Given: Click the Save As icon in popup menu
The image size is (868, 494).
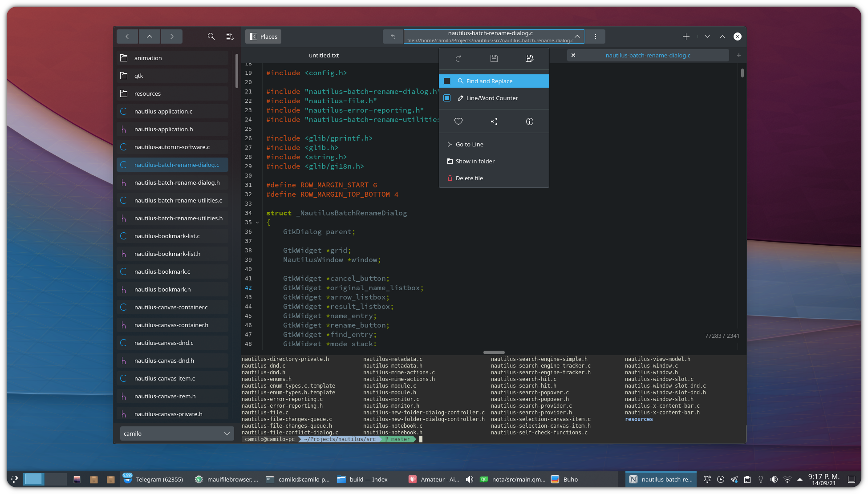Looking at the screenshot, I should (529, 58).
